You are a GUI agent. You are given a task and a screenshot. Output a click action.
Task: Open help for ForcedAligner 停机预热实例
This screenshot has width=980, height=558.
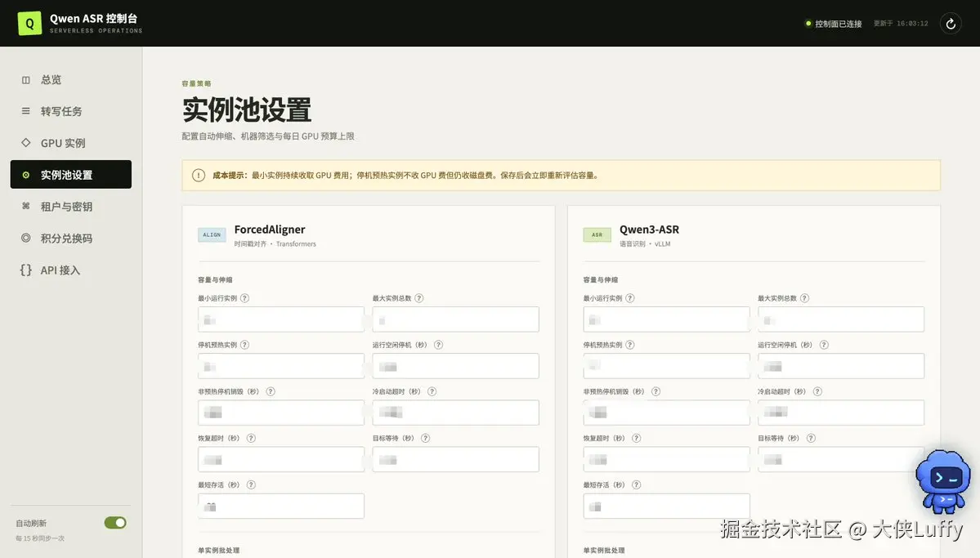click(245, 345)
